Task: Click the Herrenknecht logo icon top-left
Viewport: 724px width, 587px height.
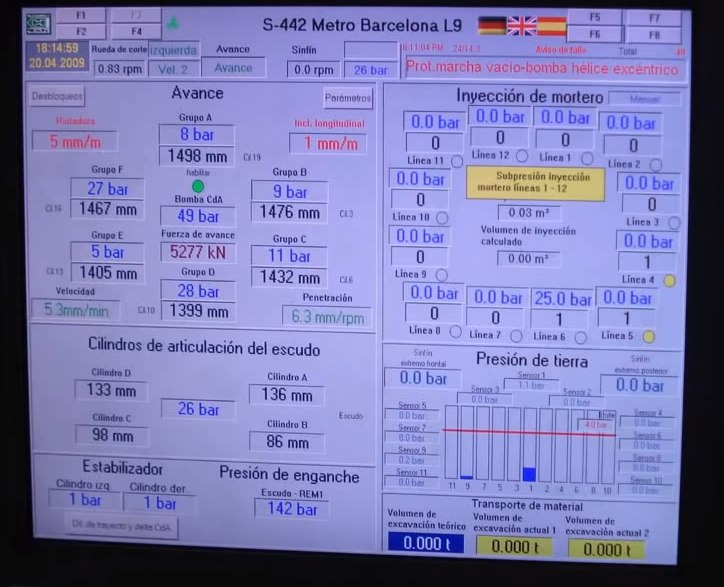Action: click(38, 24)
